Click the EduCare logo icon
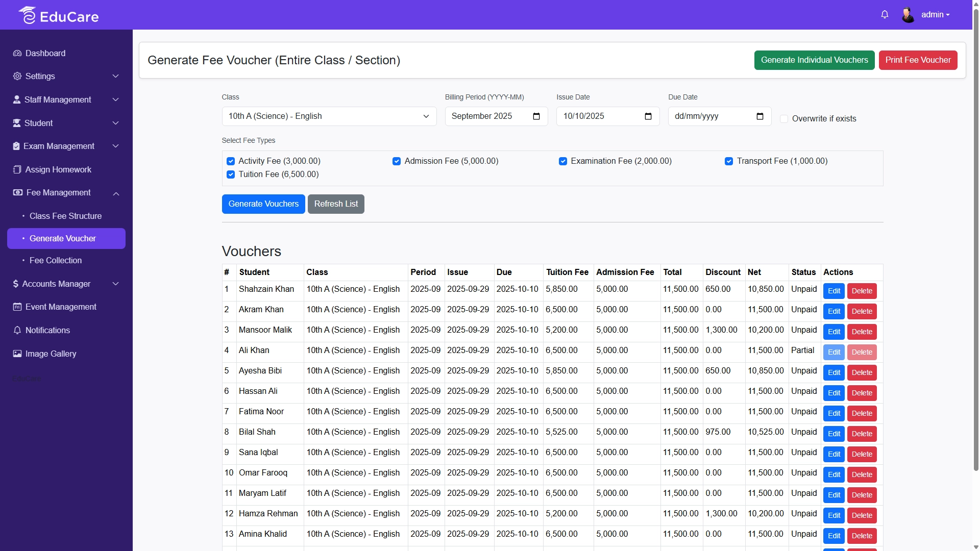980x551 pixels. (28, 15)
